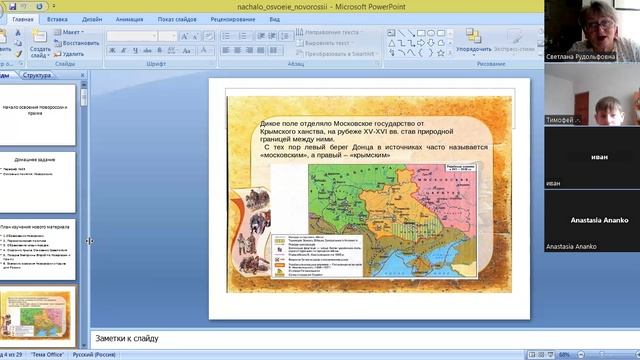Click the clear formatting icon
The height and width of the screenshot is (360, 640).
(209, 36)
